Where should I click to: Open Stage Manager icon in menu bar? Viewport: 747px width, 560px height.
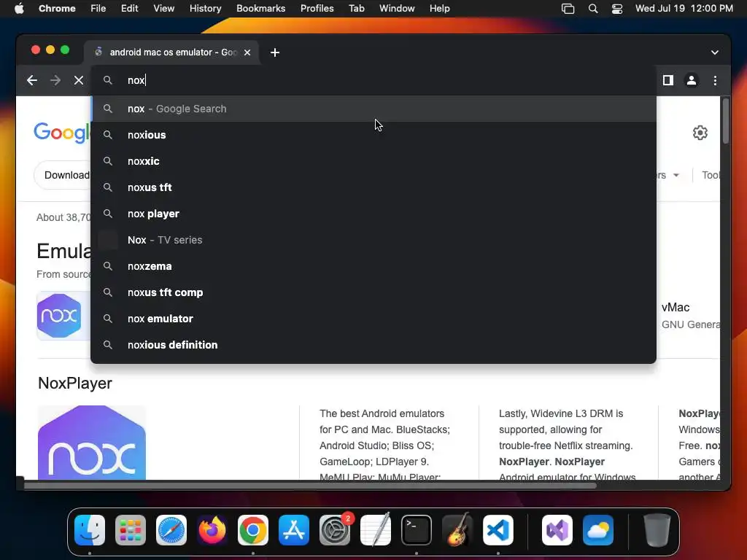pyautogui.click(x=568, y=9)
